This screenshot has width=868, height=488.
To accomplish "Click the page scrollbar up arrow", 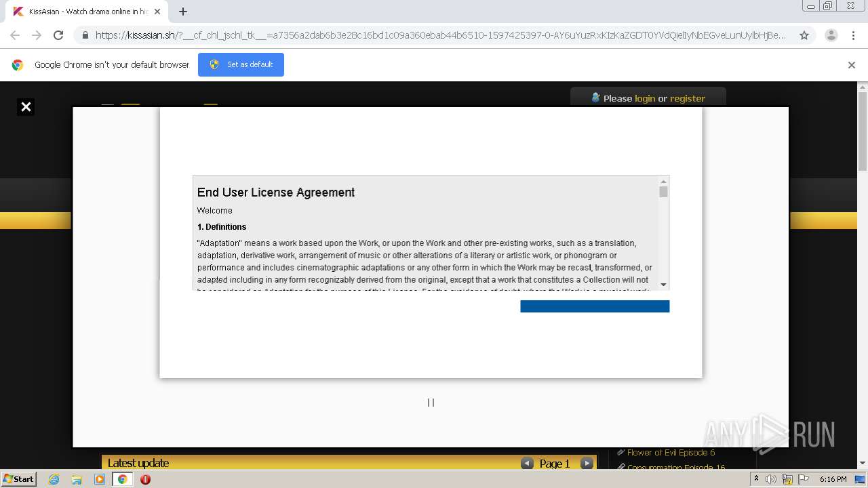I will [x=863, y=87].
